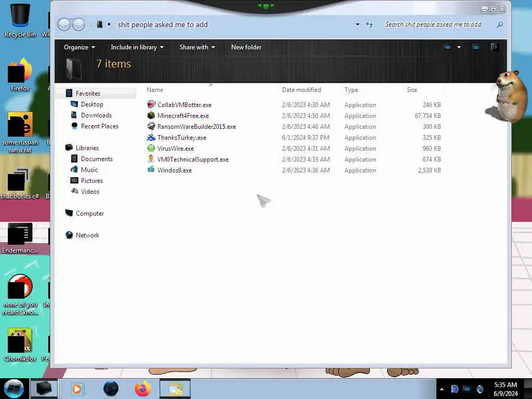
Task: Sort by the Name column header
Action: [211, 89]
